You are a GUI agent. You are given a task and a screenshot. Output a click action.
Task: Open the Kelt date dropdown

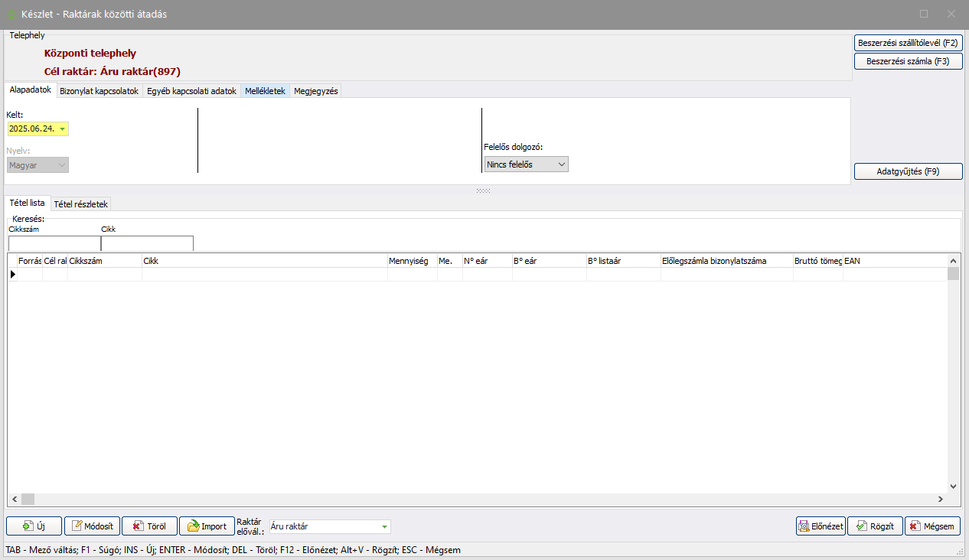[x=62, y=129]
